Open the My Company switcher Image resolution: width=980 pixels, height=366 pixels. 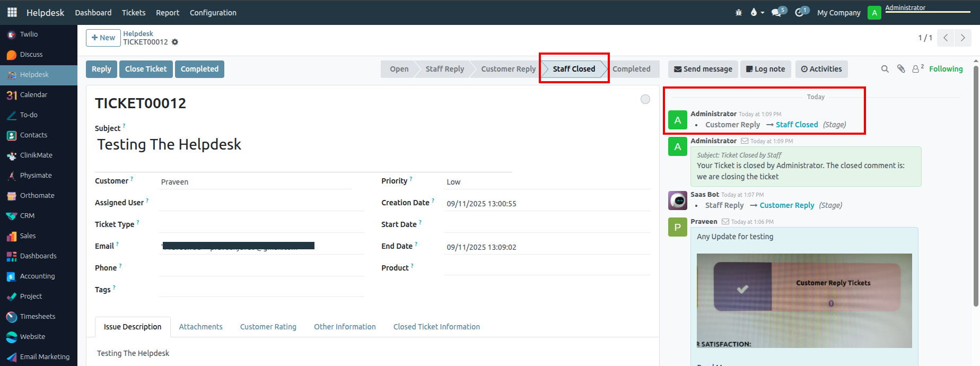[x=838, y=13]
